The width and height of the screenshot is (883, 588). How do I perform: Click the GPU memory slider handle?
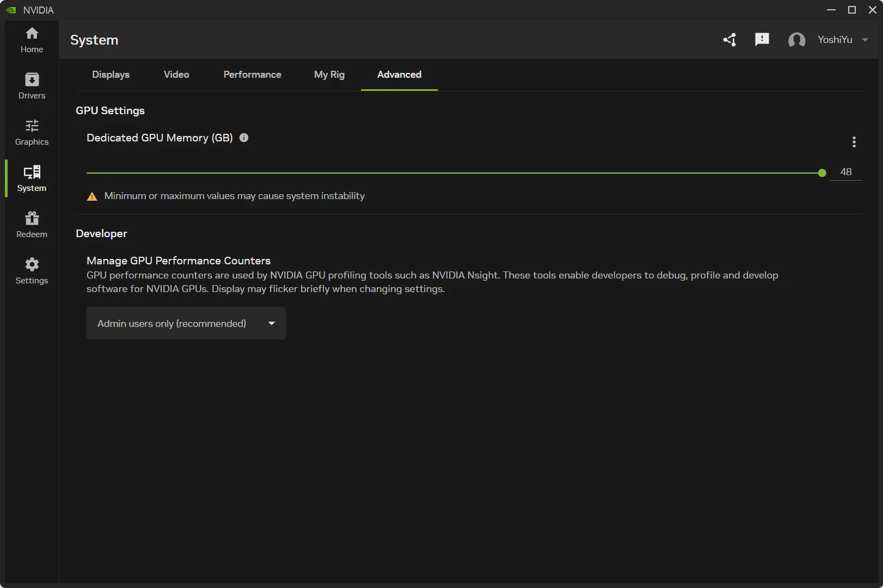[x=822, y=173]
